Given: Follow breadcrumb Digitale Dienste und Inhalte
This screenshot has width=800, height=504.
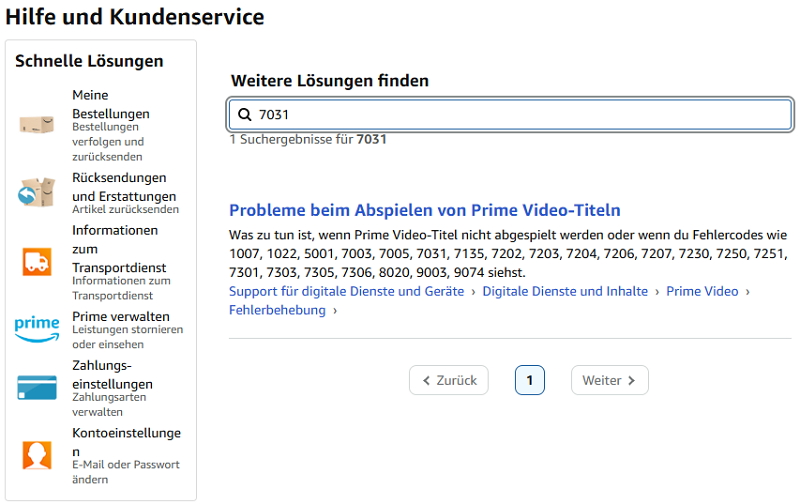Looking at the screenshot, I should tap(565, 291).
